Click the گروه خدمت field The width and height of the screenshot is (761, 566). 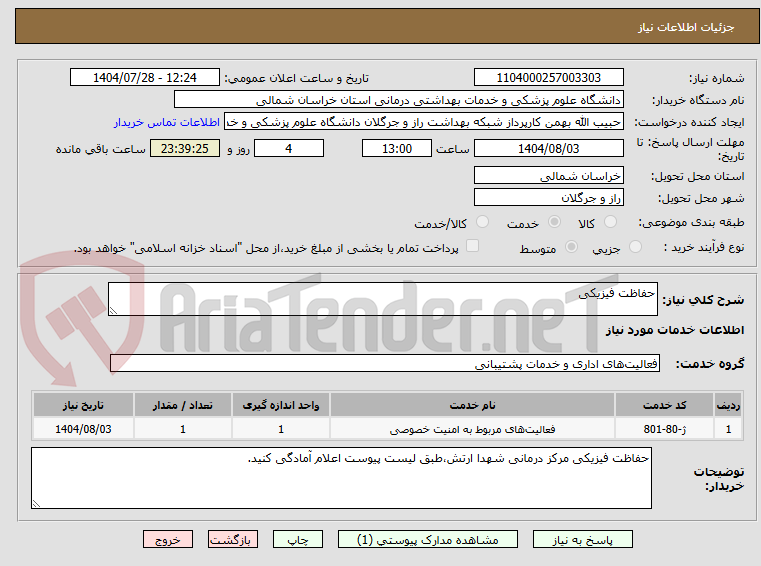click(x=385, y=364)
